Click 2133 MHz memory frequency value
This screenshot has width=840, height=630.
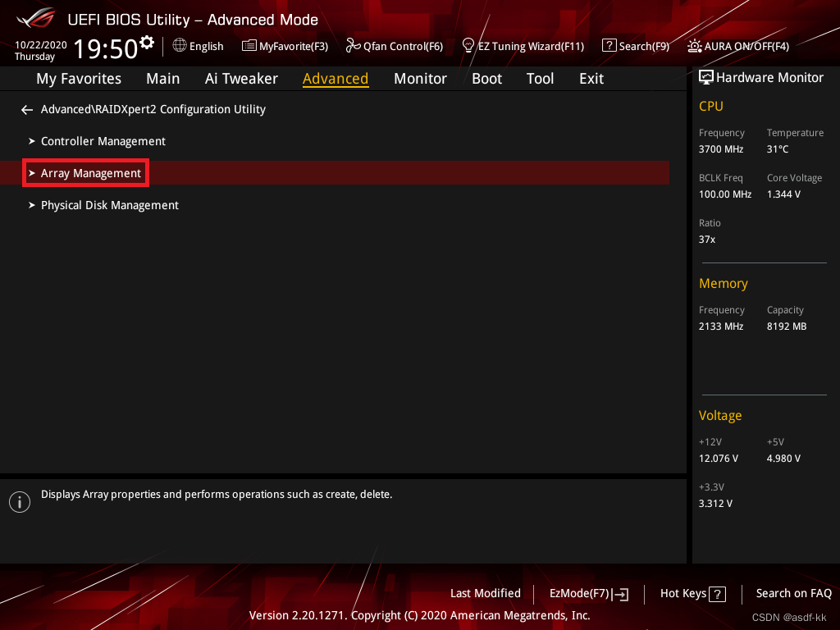click(720, 326)
